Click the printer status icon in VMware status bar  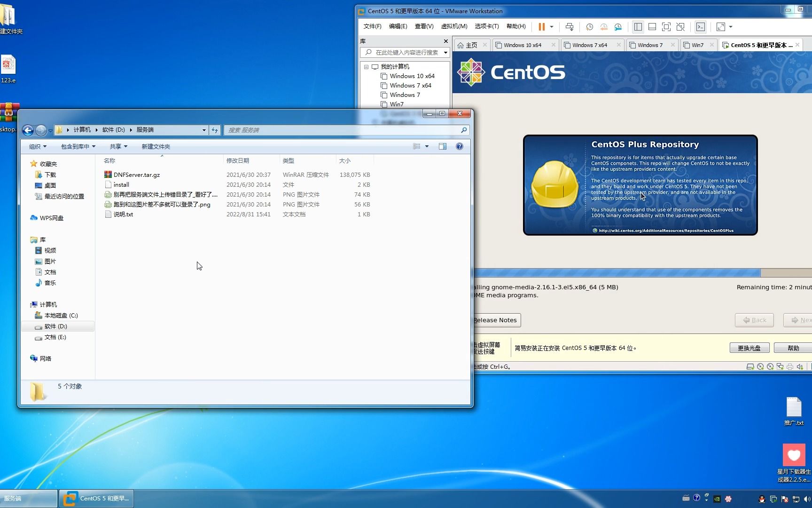(790, 367)
